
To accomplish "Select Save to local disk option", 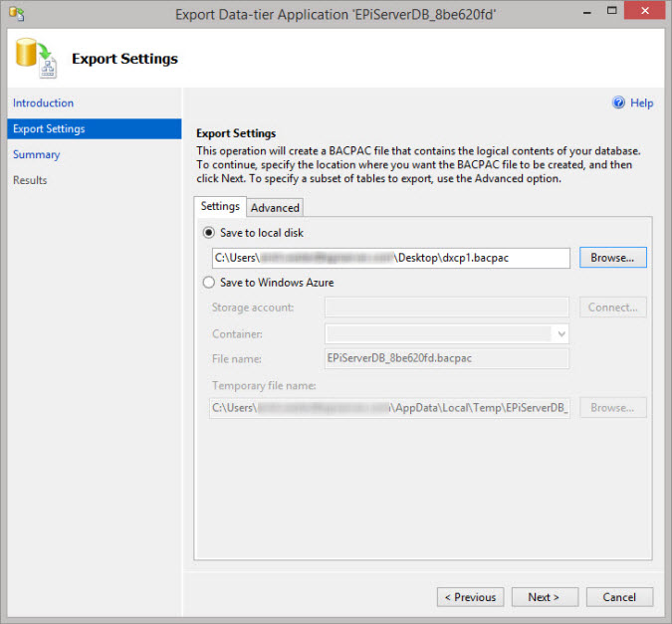I will (x=209, y=233).
